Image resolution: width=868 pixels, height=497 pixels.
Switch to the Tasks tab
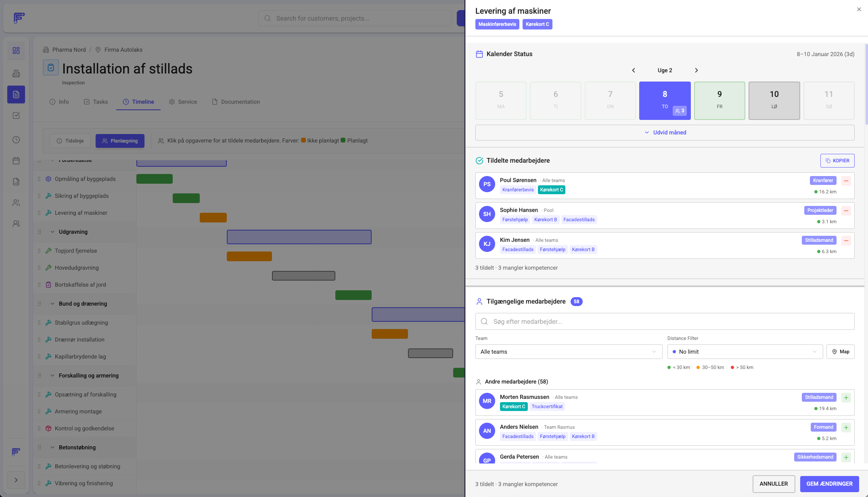coord(96,102)
